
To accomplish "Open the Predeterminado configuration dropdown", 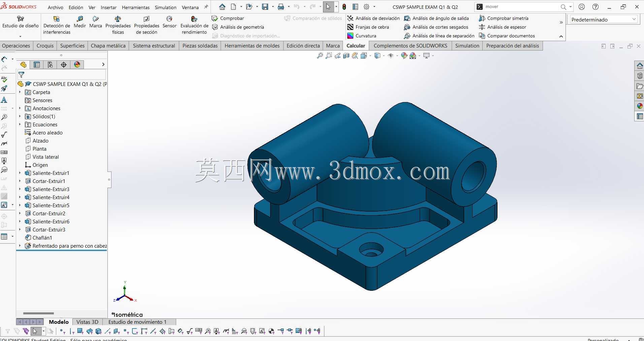I will [604, 20].
